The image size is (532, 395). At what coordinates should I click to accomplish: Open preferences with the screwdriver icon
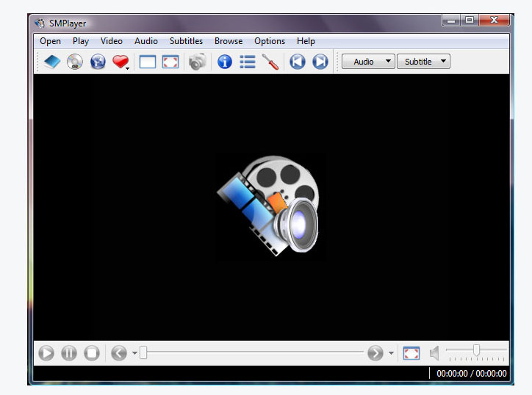coord(270,62)
